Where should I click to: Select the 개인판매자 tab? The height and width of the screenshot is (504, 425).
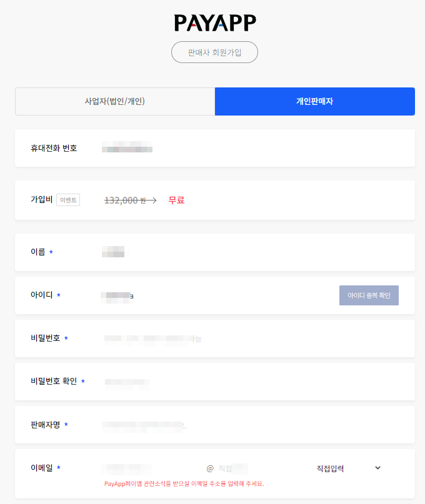pyautogui.click(x=314, y=101)
